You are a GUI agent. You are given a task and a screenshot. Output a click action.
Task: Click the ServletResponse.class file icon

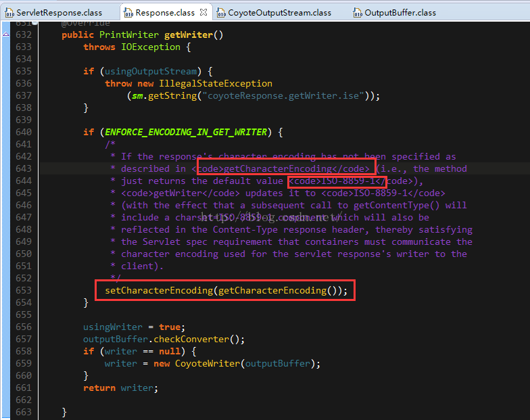pyautogui.click(x=9, y=13)
